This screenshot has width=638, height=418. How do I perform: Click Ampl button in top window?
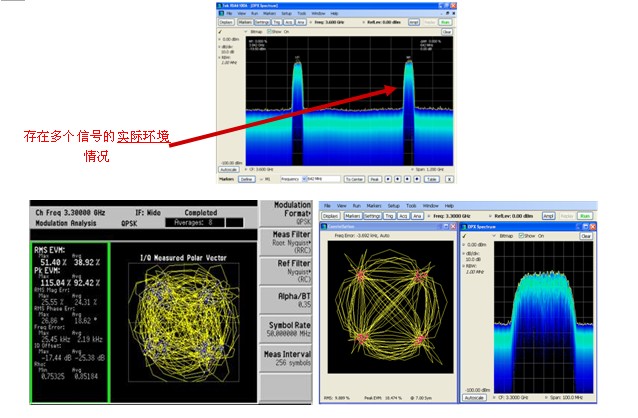pyautogui.click(x=414, y=22)
